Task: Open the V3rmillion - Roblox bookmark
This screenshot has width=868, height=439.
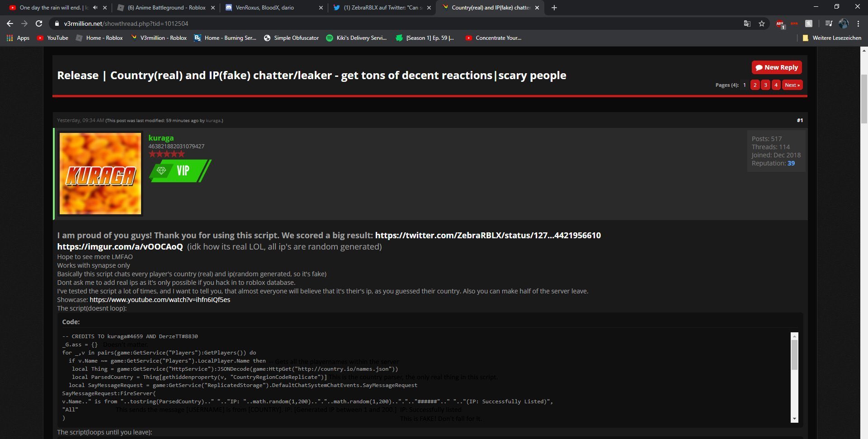Action: pos(159,38)
